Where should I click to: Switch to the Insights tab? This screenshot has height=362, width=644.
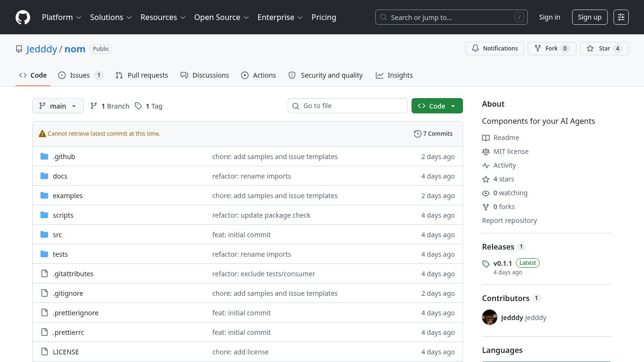pos(394,75)
